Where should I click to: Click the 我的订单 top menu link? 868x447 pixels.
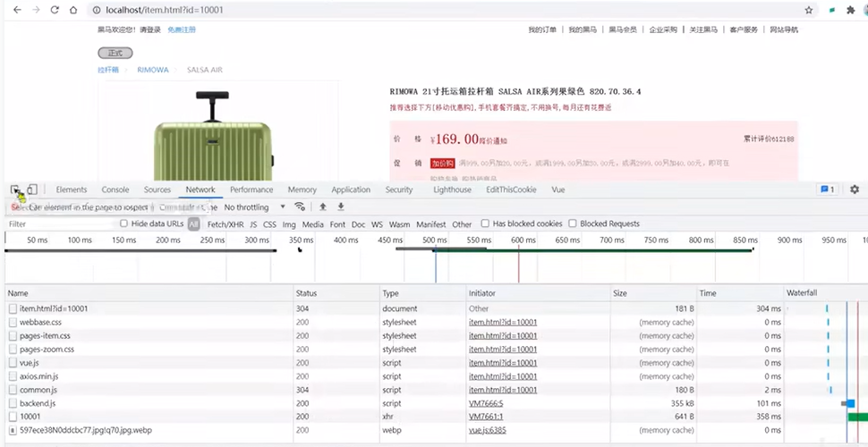(x=542, y=30)
